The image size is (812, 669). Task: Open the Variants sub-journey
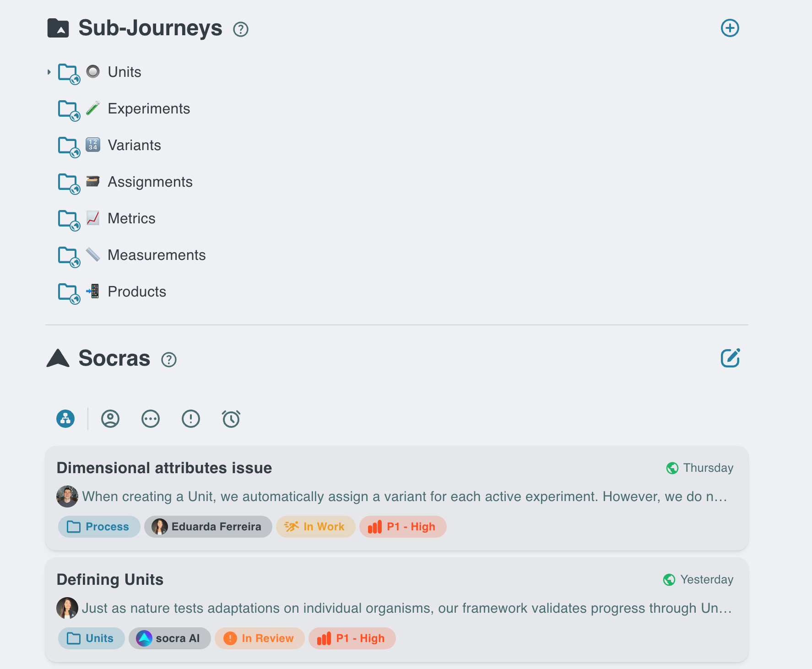[134, 145]
